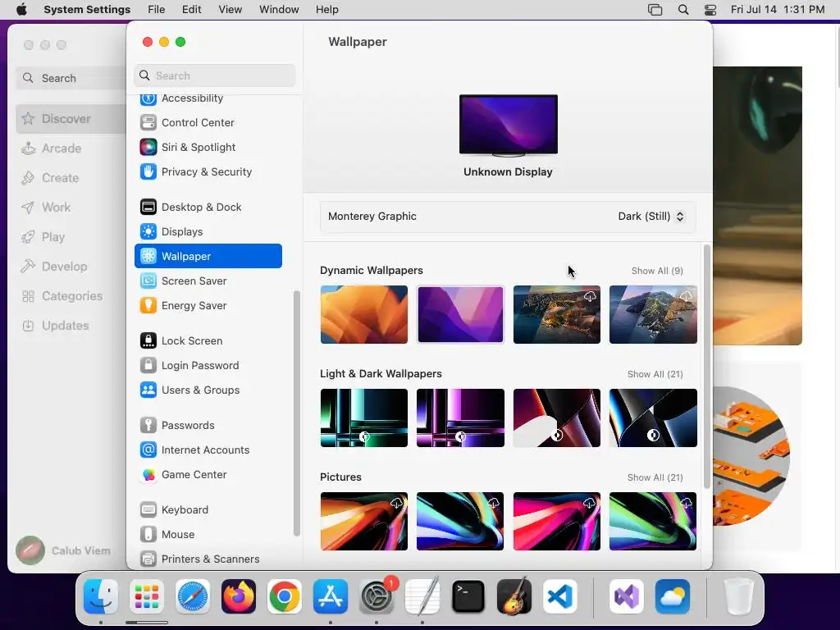Select the teal-green Light & Dark wallpaper
Viewport: 840px width, 630px height.
(363, 418)
